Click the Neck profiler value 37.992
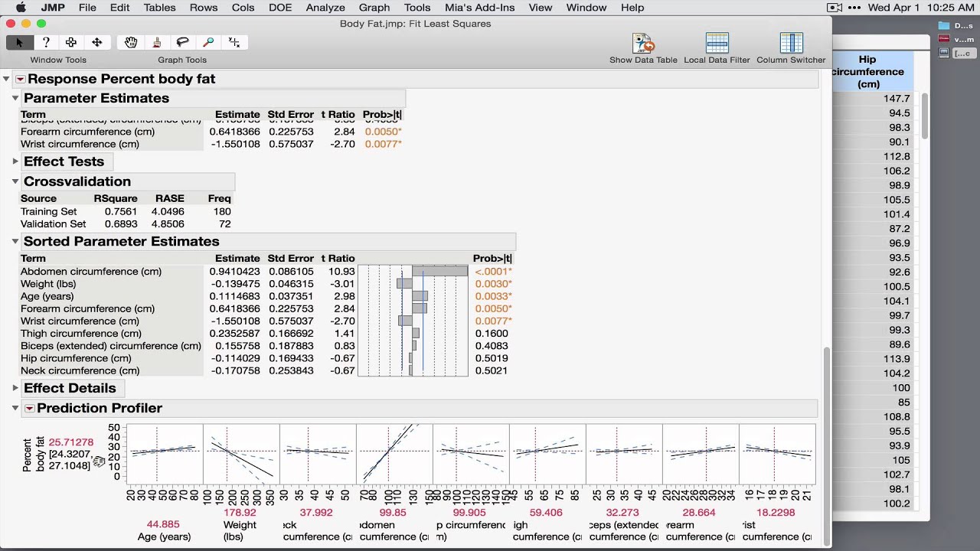Image resolution: width=980 pixels, height=551 pixels. point(315,512)
